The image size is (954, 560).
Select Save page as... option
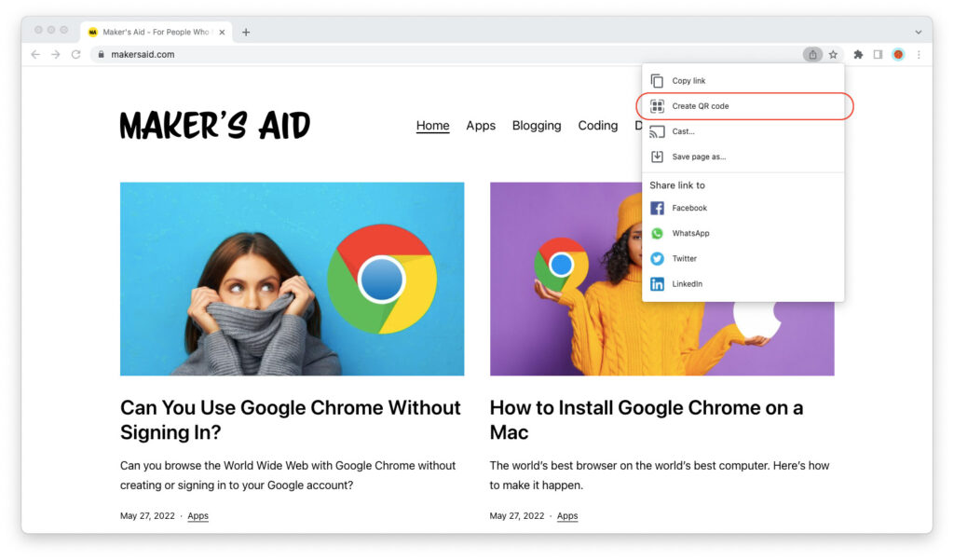pyautogui.click(x=743, y=157)
